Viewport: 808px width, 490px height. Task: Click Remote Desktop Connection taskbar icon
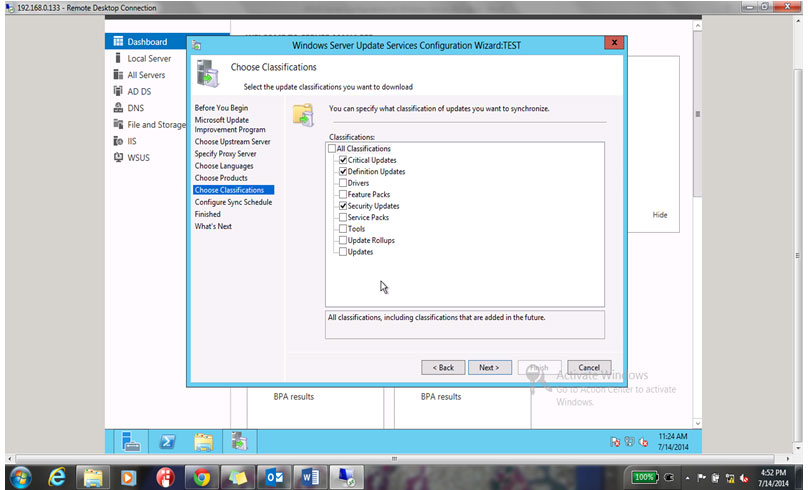click(346, 478)
